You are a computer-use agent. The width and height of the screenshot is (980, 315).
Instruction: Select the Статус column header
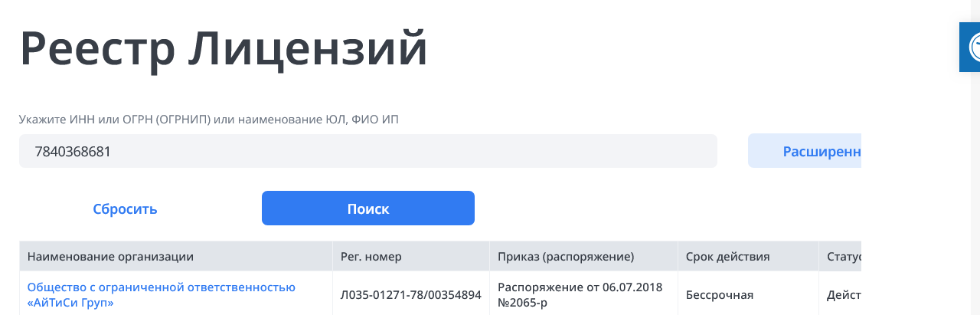click(843, 256)
